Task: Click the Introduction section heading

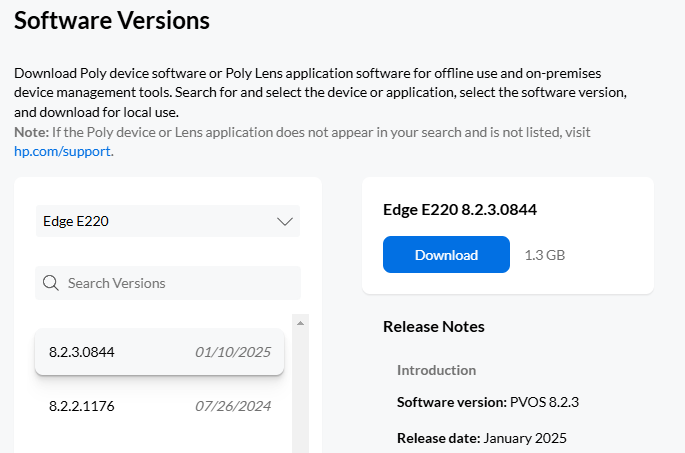Action: tap(436, 370)
